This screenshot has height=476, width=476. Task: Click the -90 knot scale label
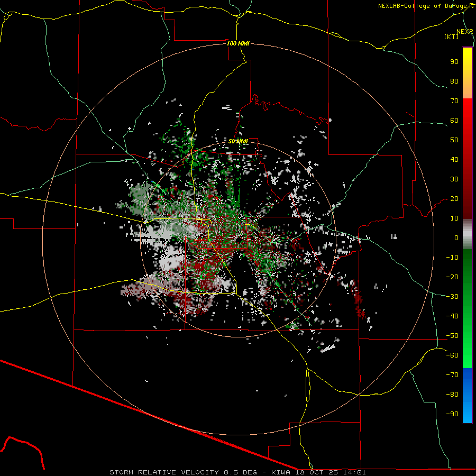tap(452, 414)
